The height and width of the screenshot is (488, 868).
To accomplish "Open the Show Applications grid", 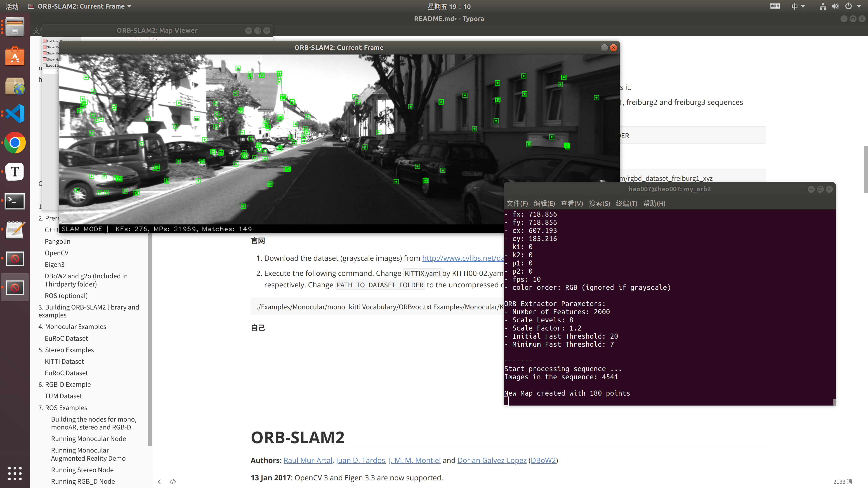I will [15, 473].
